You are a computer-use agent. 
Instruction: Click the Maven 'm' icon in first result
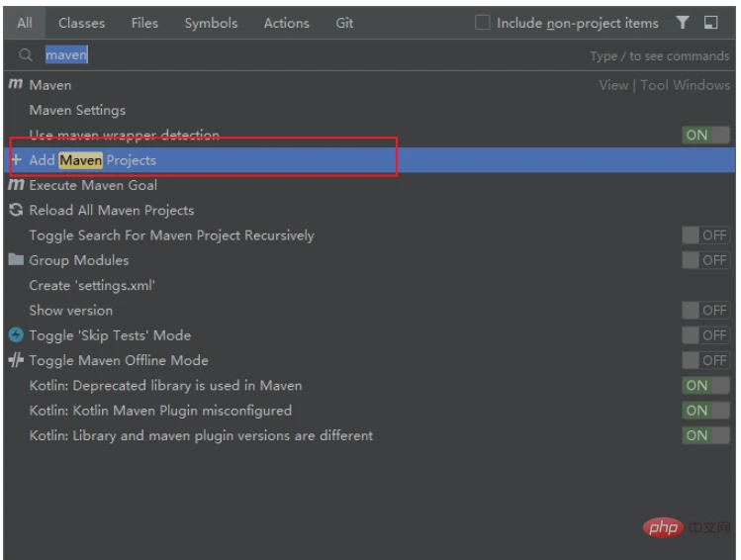pos(16,85)
